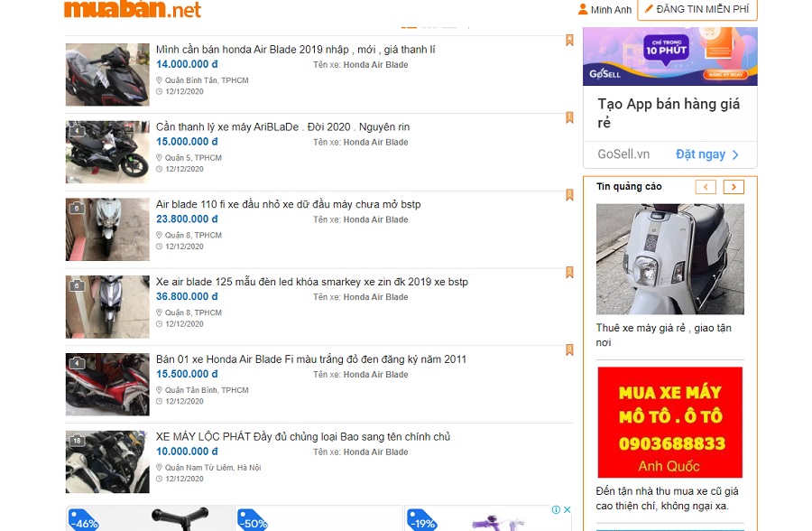812x531 pixels.
Task: Click the Đặt ngay link
Action: pos(706,154)
